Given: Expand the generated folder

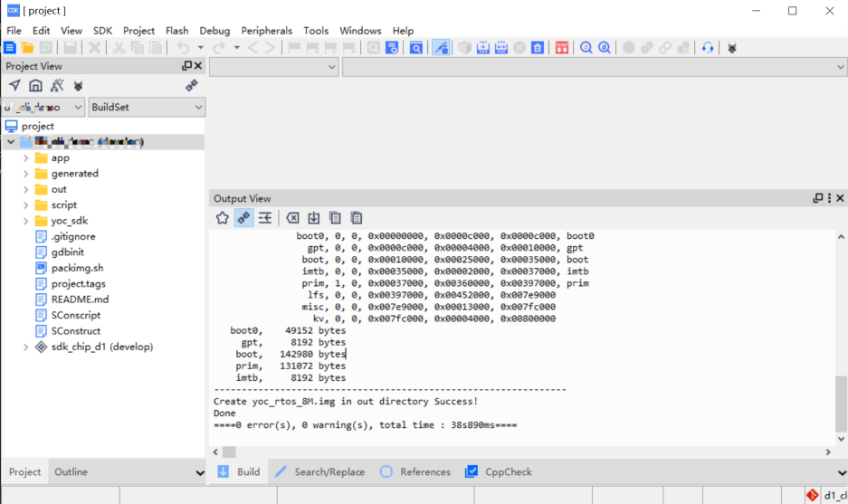Looking at the screenshot, I should click(25, 174).
